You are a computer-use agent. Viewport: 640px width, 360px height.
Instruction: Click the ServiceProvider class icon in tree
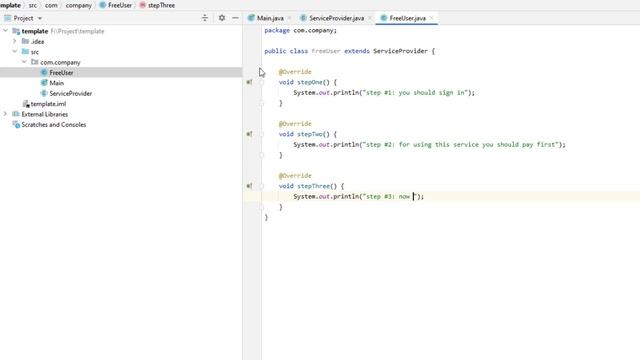pyautogui.click(x=44, y=93)
